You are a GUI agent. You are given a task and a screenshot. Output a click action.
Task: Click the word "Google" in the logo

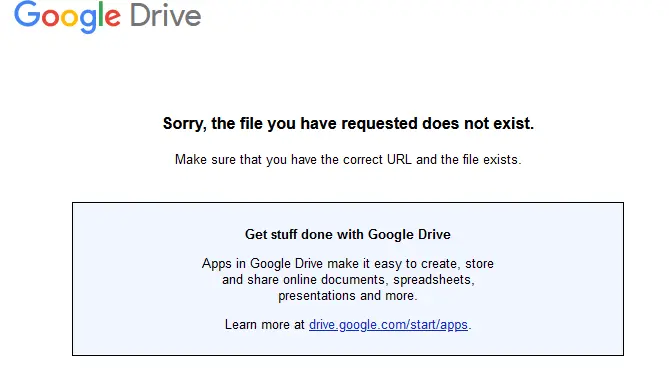67,17
